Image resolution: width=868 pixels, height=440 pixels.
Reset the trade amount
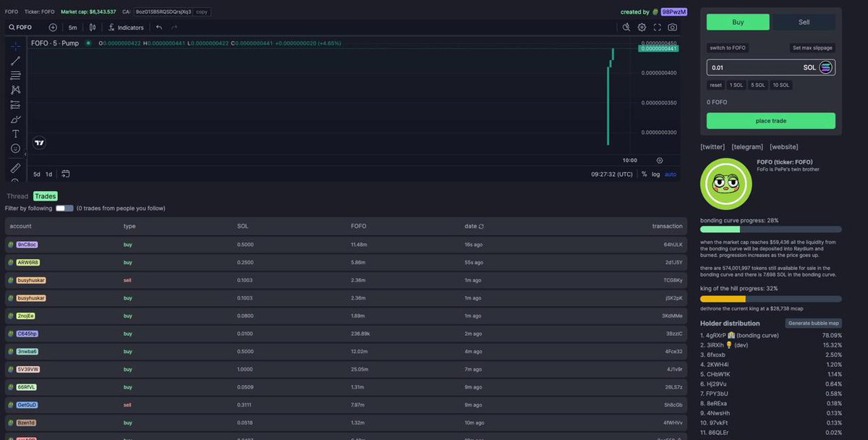(x=715, y=85)
